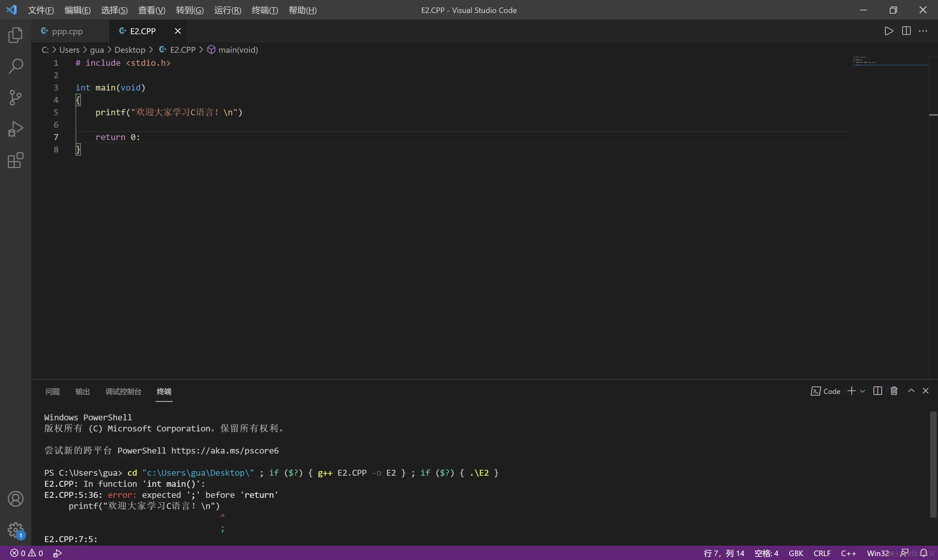
Task: Open the Source Control view
Action: (x=16, y=98)
